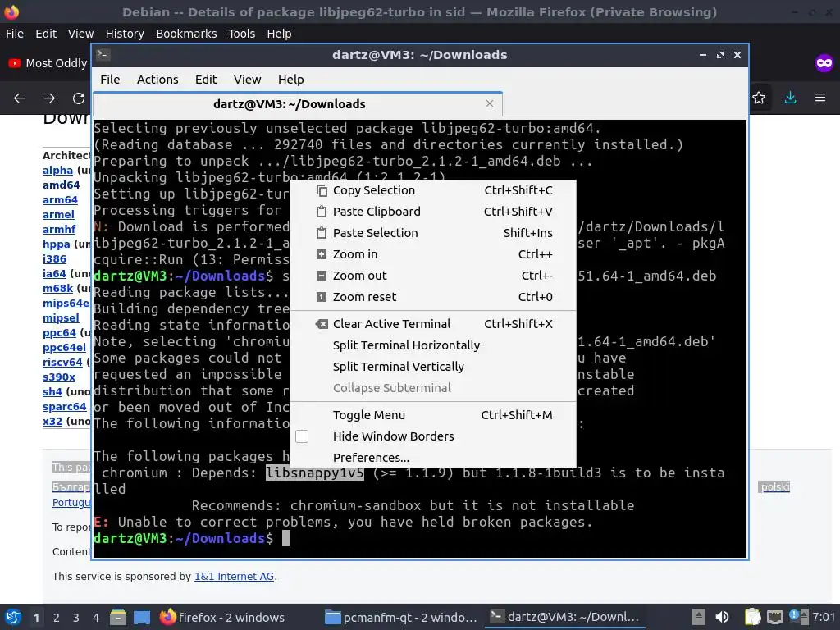Screen dimensions: 840x630
Task: Open the armhf architecture link
Action: pos(59,230)
